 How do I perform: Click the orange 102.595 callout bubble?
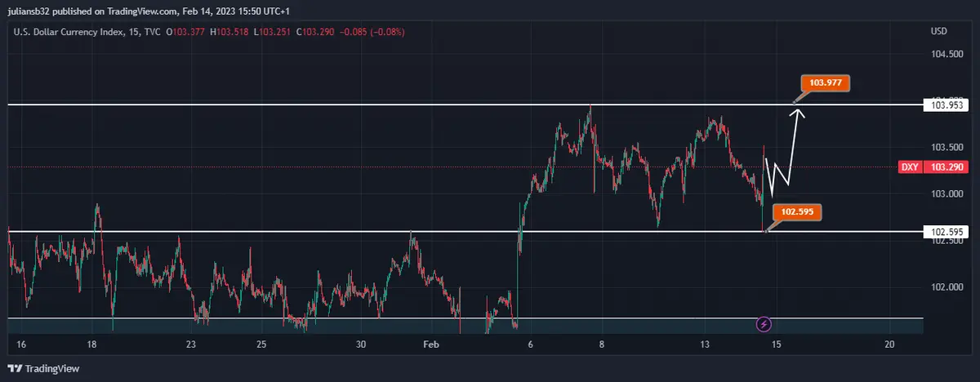[x=796, y=211]
